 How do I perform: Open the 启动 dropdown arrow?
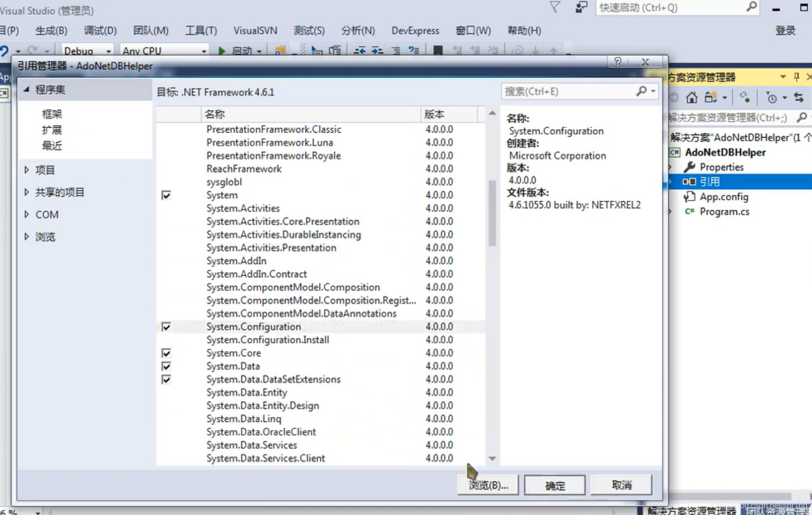259,51
